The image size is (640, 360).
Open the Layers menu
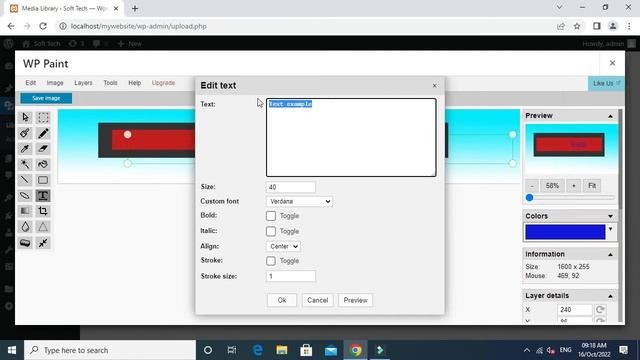pos(83,83)
